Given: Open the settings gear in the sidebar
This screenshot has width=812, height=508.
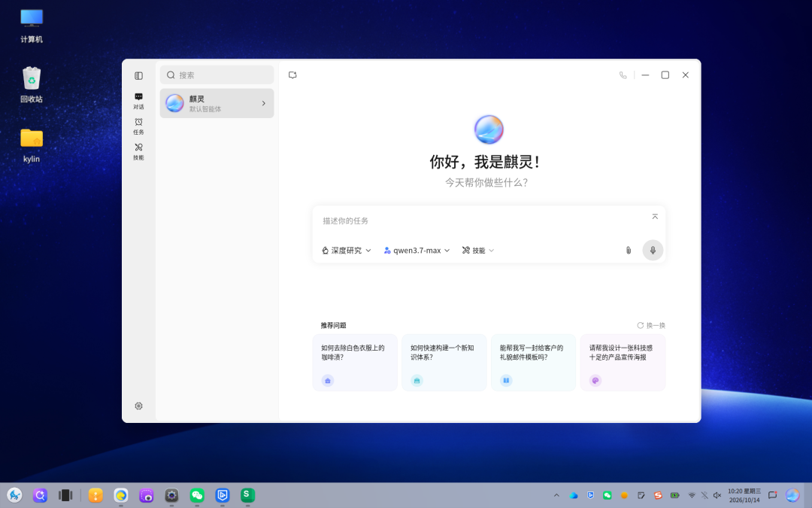Looking at the screenshot, I should pyautogui.click(x=138, y=406).
